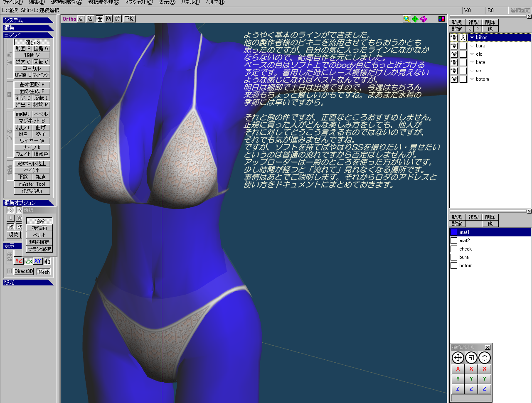
Task: Click the move icon in the operation panel
Action: tap(458, 358)
